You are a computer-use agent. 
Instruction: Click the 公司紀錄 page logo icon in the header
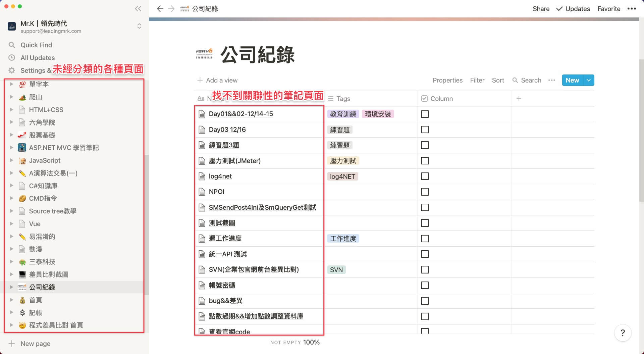204,54
